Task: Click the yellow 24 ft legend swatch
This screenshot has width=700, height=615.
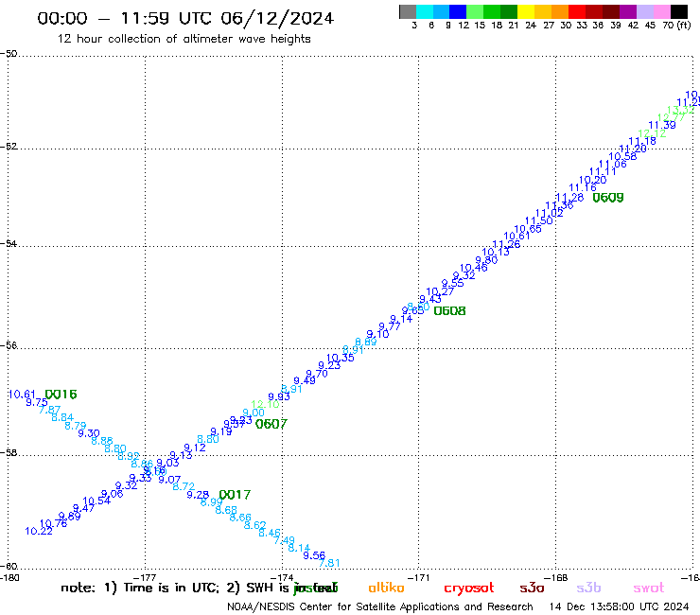Action: click(526, 11)
